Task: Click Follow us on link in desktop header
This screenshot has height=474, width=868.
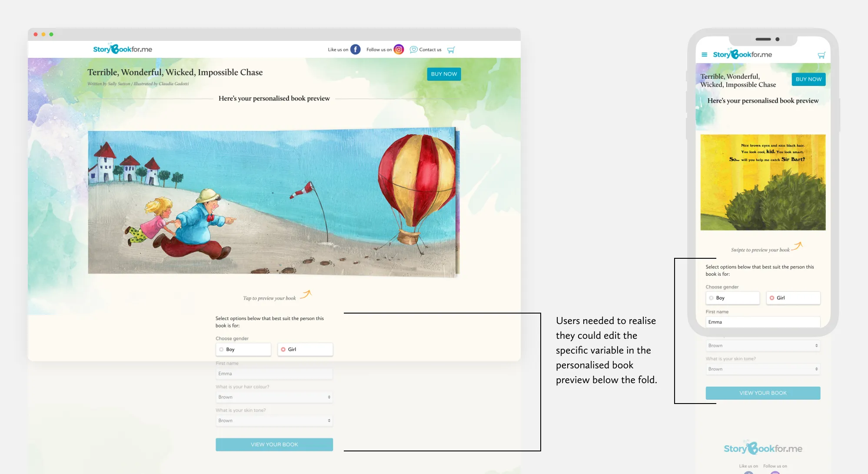Action: point(379,50)
